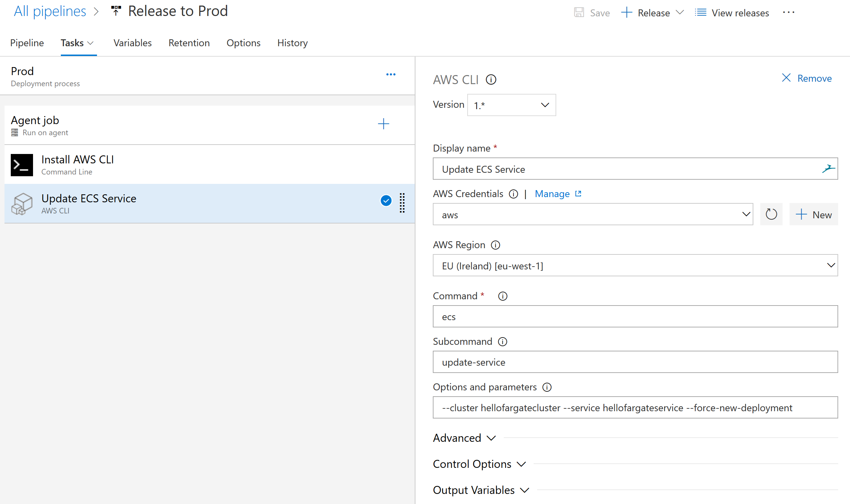Open Prod stage more options ellipsis
The image size is (850, 504).
coord(391,75)
